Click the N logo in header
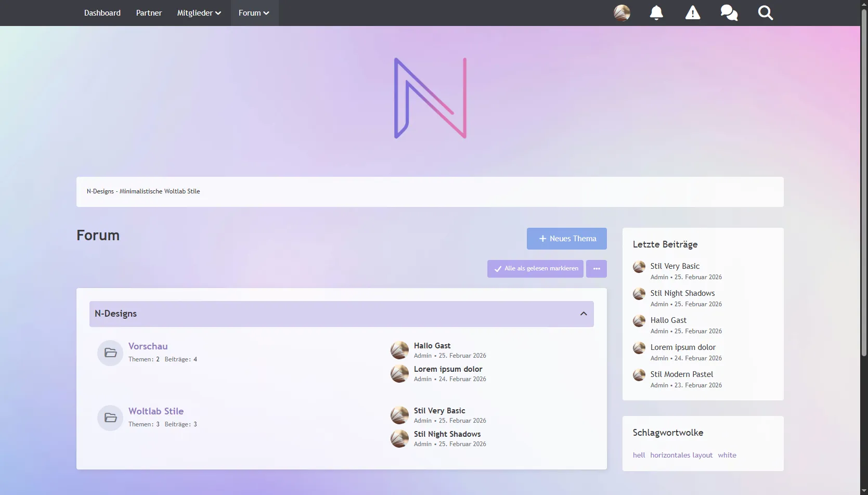The image size is (868, 495). point(430,98)
